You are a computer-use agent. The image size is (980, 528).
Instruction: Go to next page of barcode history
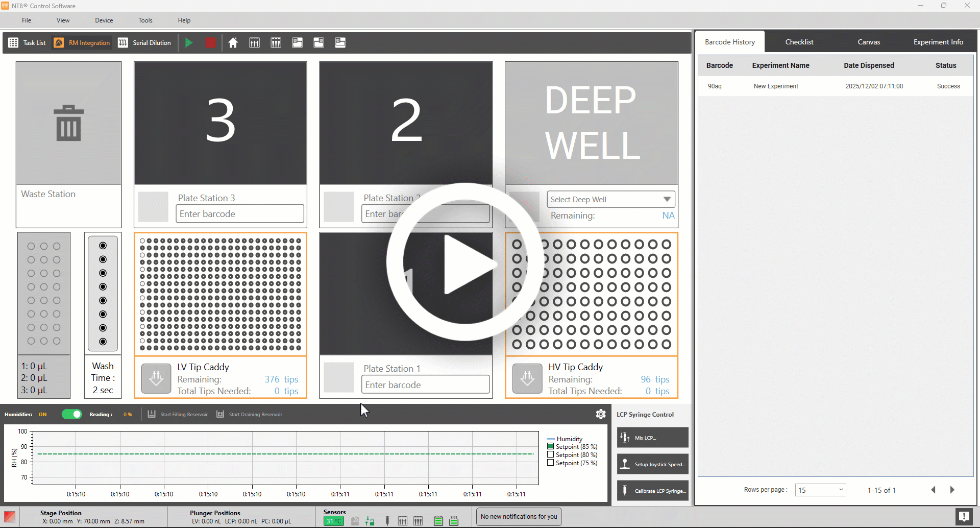(952, 490)
